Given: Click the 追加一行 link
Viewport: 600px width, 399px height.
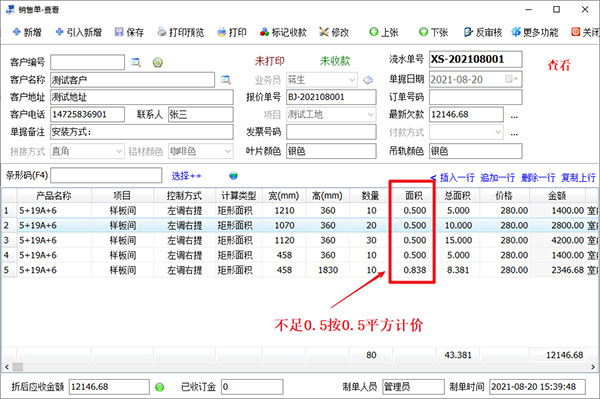Looking at the screenshot, I should click(x=497, y=178).
